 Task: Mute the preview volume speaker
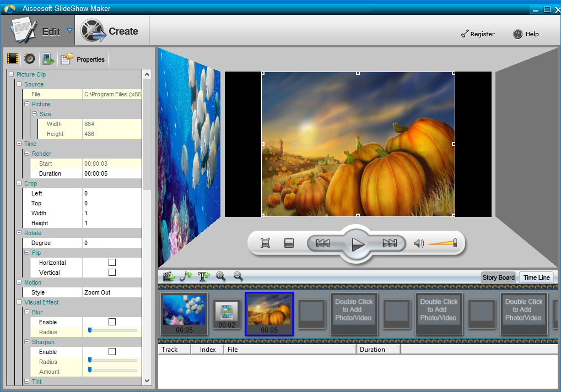419,243
